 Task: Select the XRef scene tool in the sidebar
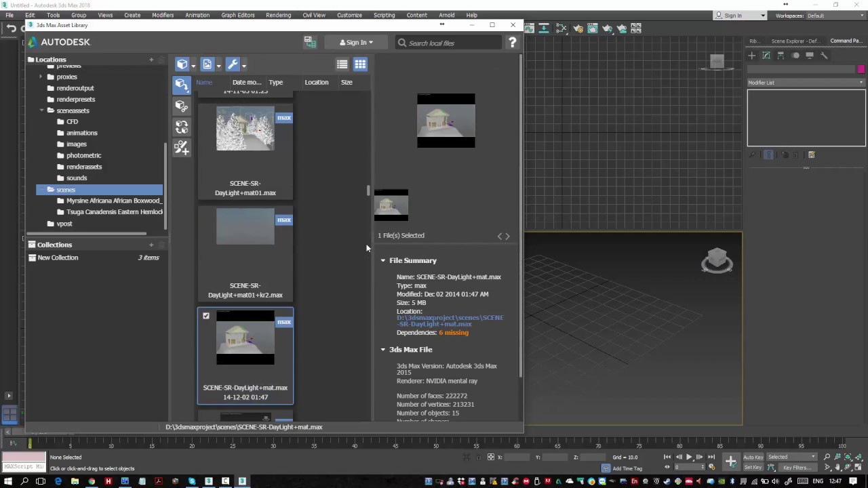click(181, 106)
